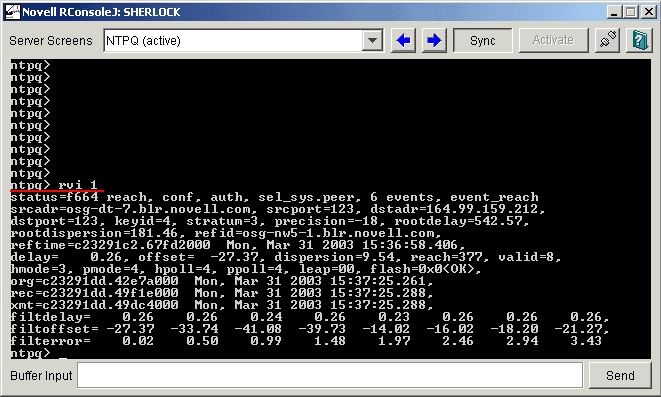Viewport: 661px width, 397px height.
Task: Select the NTPQ (active) combo box
Action: [243, 40]
